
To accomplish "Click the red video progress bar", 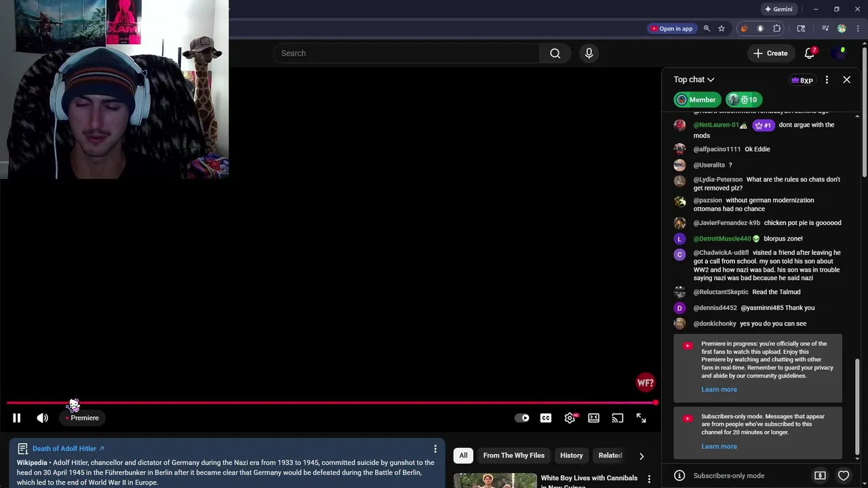I will tap(331, 403).
